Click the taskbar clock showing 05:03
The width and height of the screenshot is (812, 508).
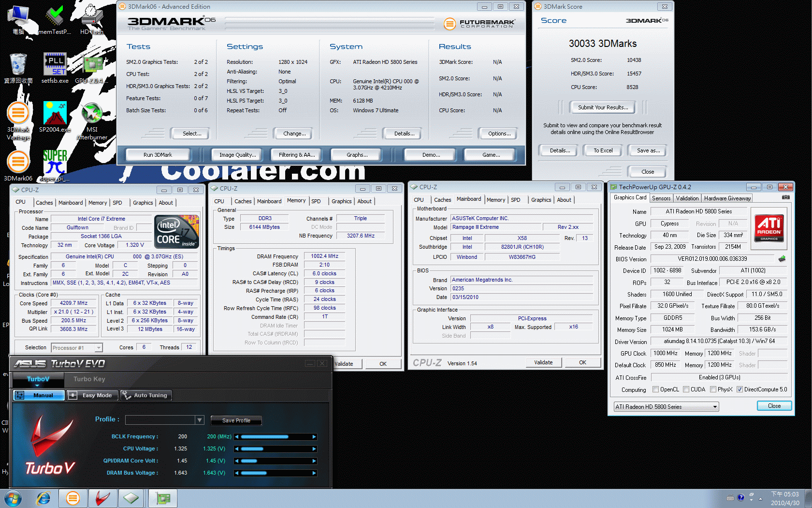[x=785, y=498]
